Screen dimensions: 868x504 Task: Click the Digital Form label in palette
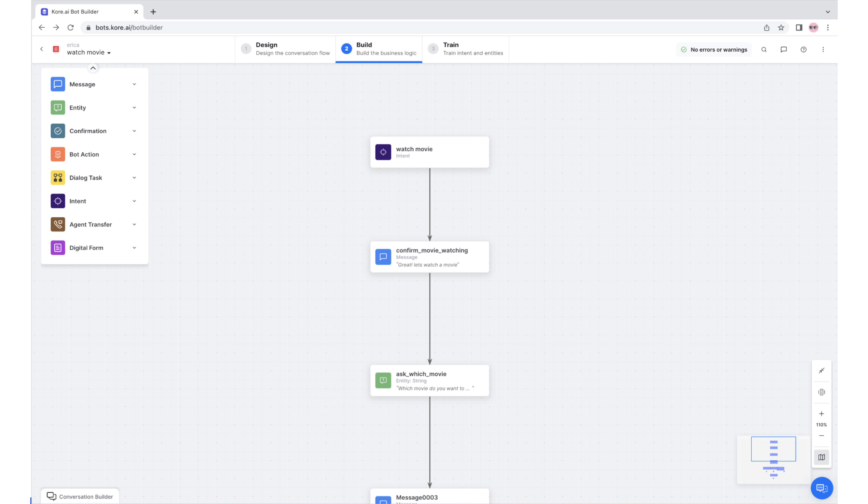[x=87, y=248]
